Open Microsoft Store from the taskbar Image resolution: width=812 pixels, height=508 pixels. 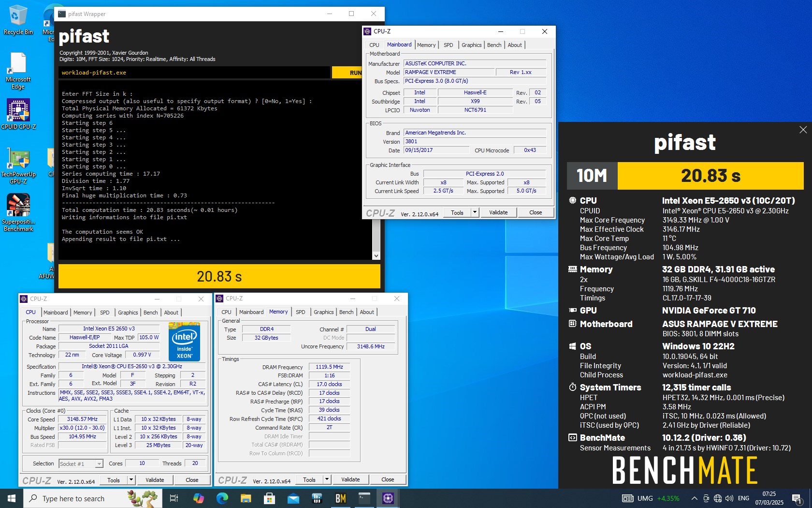point(270,498)
